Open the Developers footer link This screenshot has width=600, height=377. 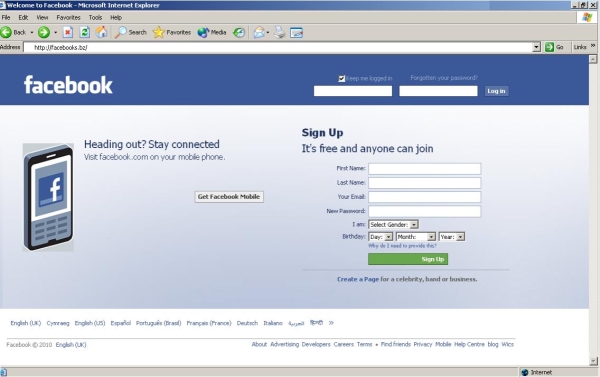click(316, 344)
